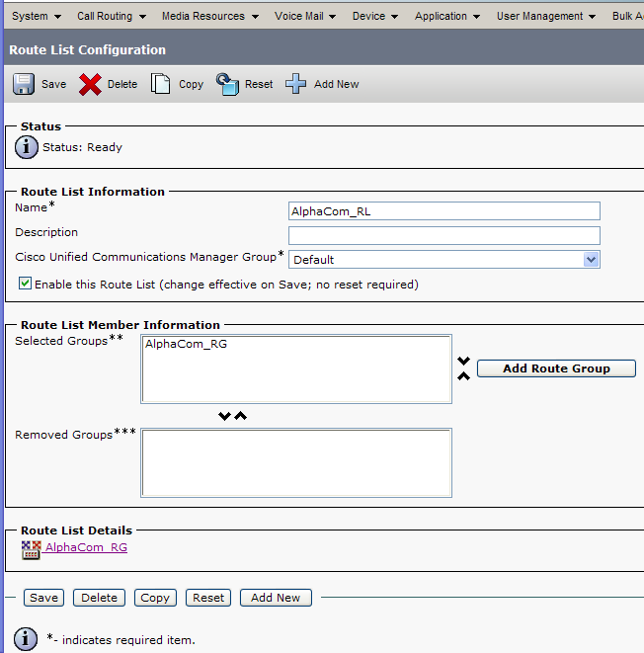Screen dimensions: 644x653
Task: Open the User Management menu
Action: point(545,16)
